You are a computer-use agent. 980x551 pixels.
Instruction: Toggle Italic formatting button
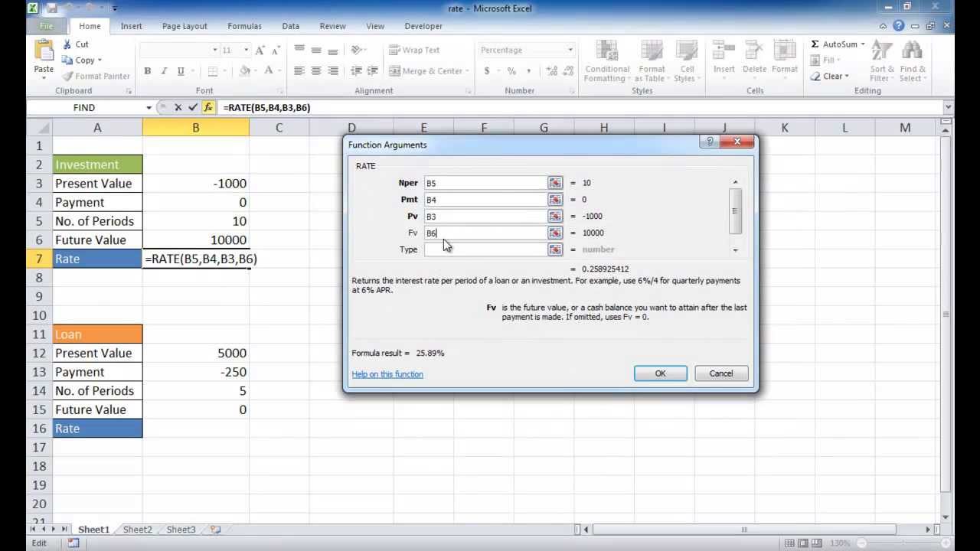164,71
